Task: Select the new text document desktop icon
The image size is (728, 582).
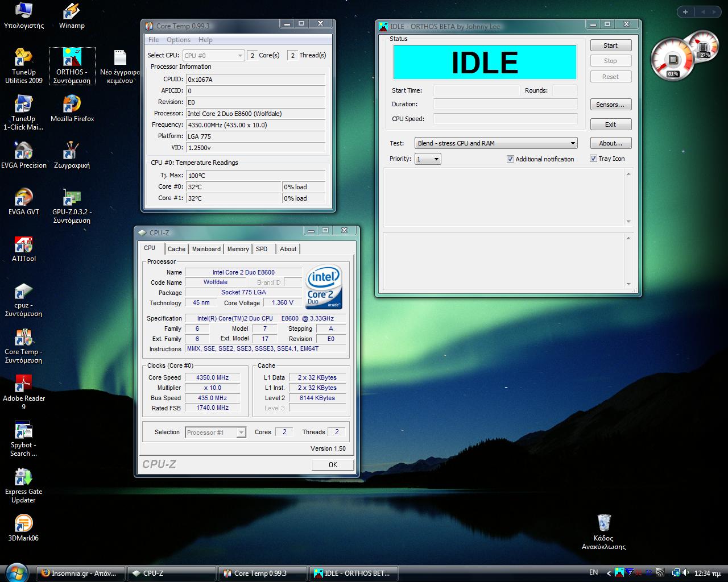Action: coord(120,66)
